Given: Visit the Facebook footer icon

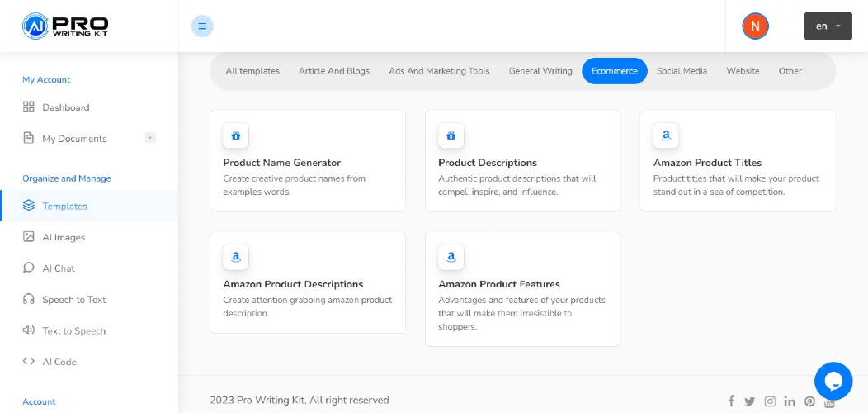Looking at the screenshot, I should tap(731, 401).
